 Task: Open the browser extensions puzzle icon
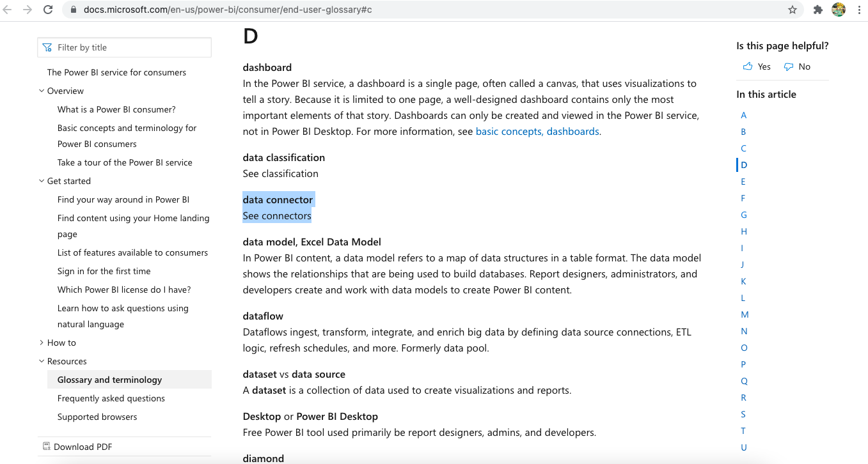(x=817, y=10)
